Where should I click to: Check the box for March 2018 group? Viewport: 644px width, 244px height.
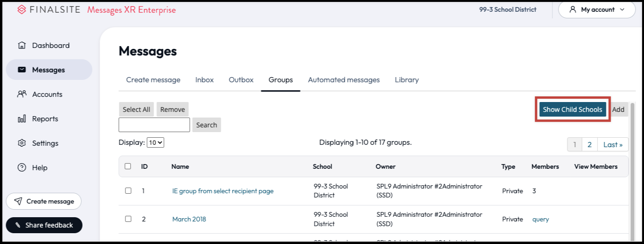coord(128,219)
